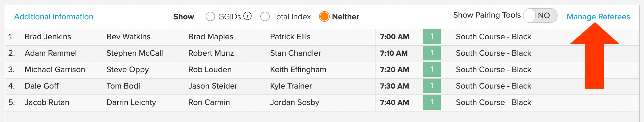
Task: Select the GGIDs radio button
Action: [210, 17]
